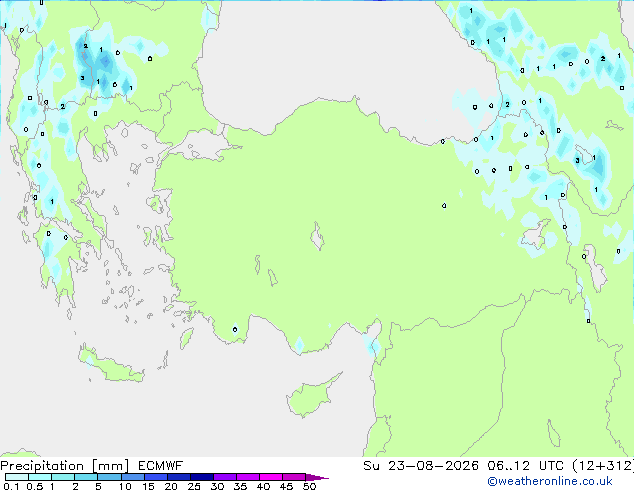Click the 45–50 mm legend swatch
634x490 pixels.
point(294,477)
